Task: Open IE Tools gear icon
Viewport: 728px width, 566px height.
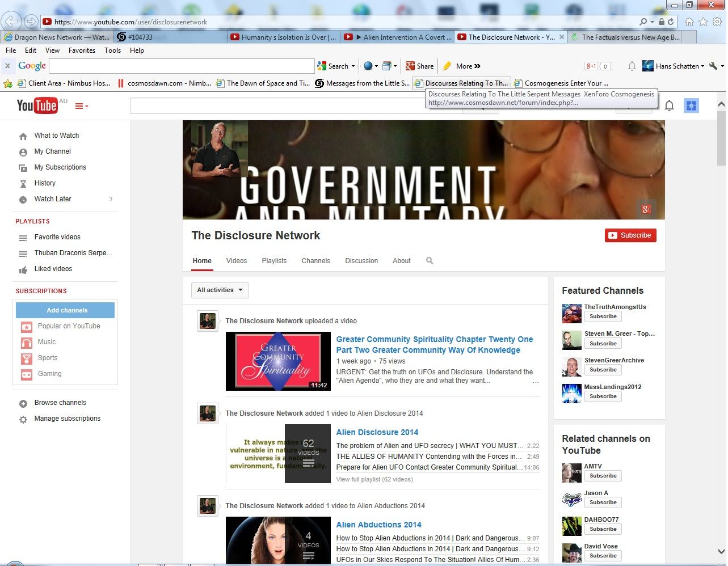Action: 717,22
